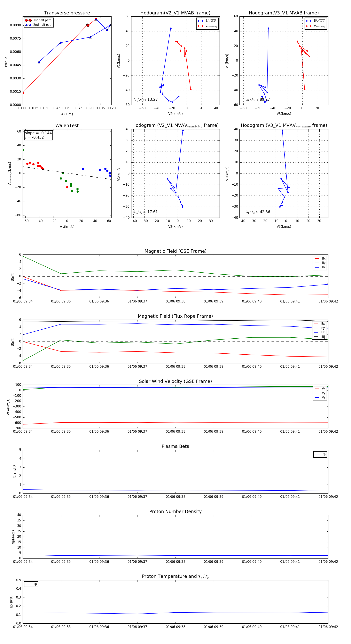Viewport: 351px width, 644px height.
Task: Click the "Hodogram(V3_V1 MVAB frame)" title
Action: coord(284,13)
